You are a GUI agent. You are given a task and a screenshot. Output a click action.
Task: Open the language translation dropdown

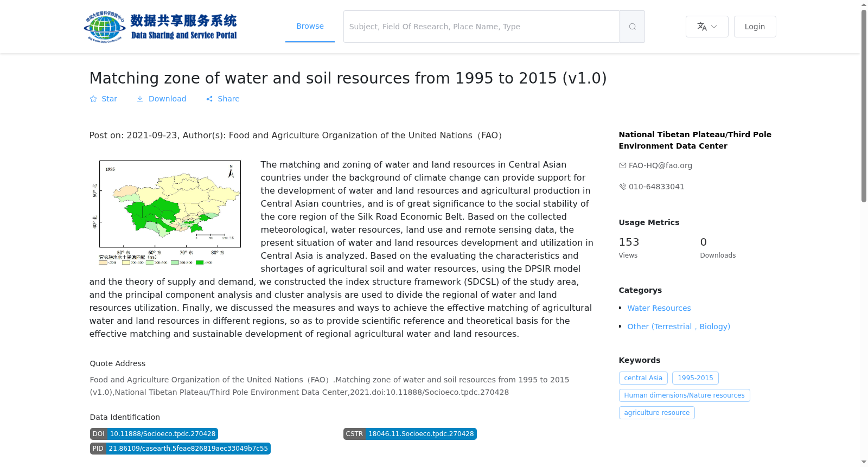point(707,27)
